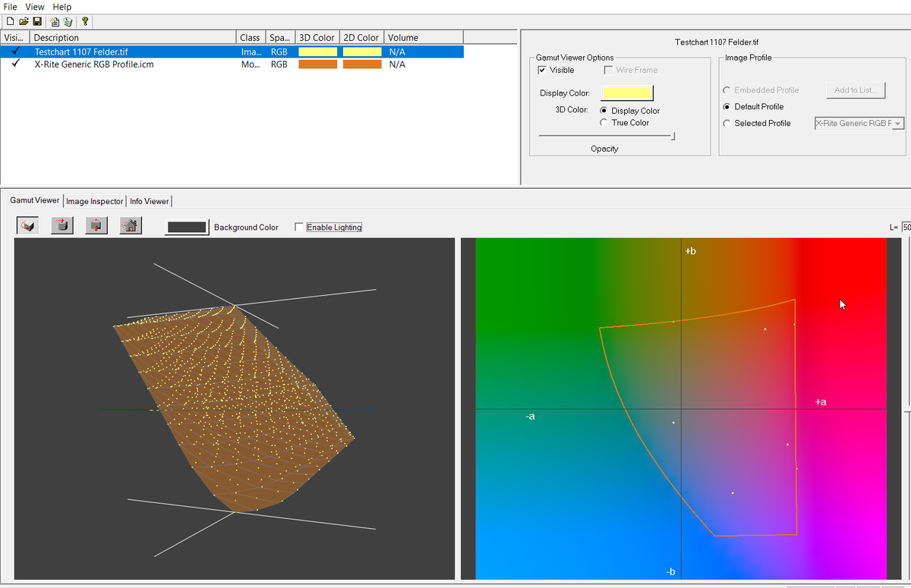The height and width of the screenshot is (588, 911).
Task: Select the True Color radio button
Action: coord(604,122)
